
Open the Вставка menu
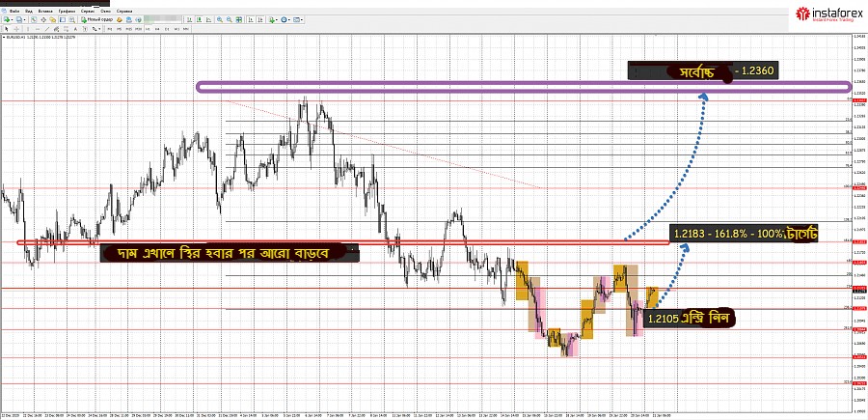tap(45, 11)
